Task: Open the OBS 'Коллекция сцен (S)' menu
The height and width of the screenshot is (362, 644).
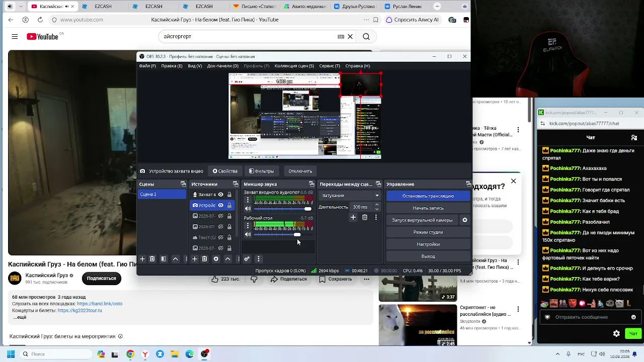Action: [x=294, y=66]
